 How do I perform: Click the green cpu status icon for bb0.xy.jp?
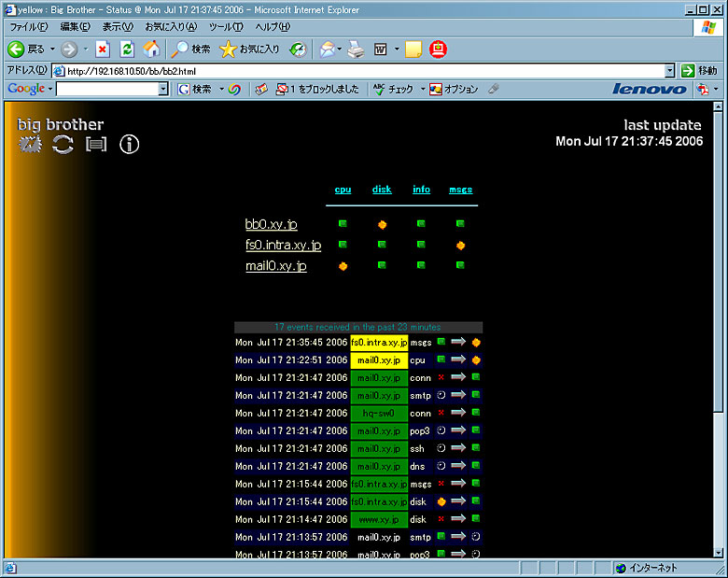click(x=343, y=223)
